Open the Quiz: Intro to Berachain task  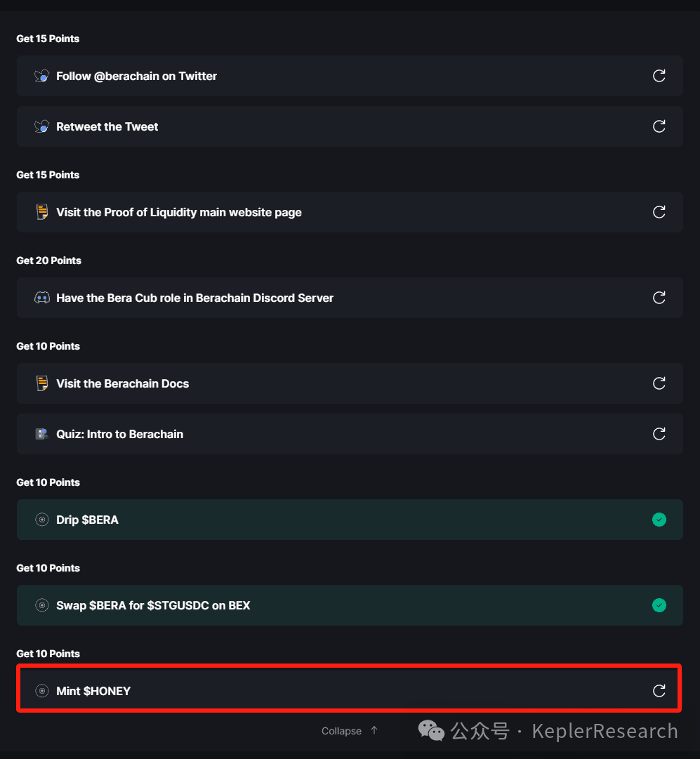[119, 434]
